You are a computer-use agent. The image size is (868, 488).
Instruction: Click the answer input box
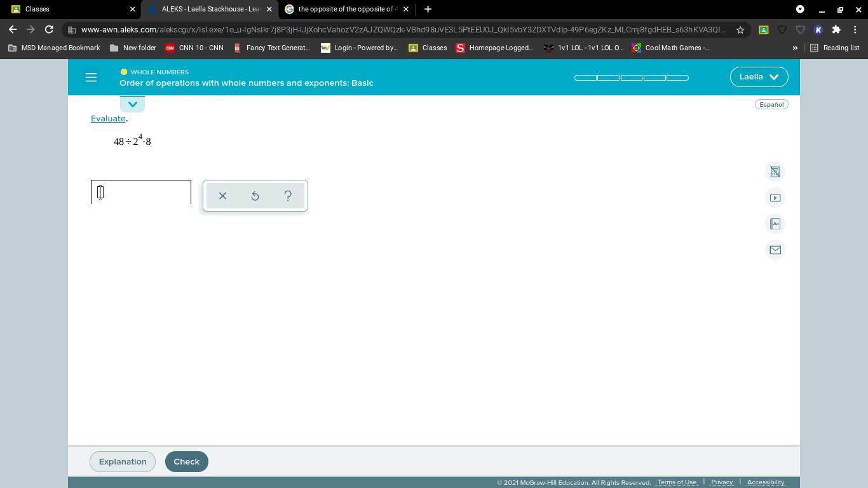pos(141,193)
